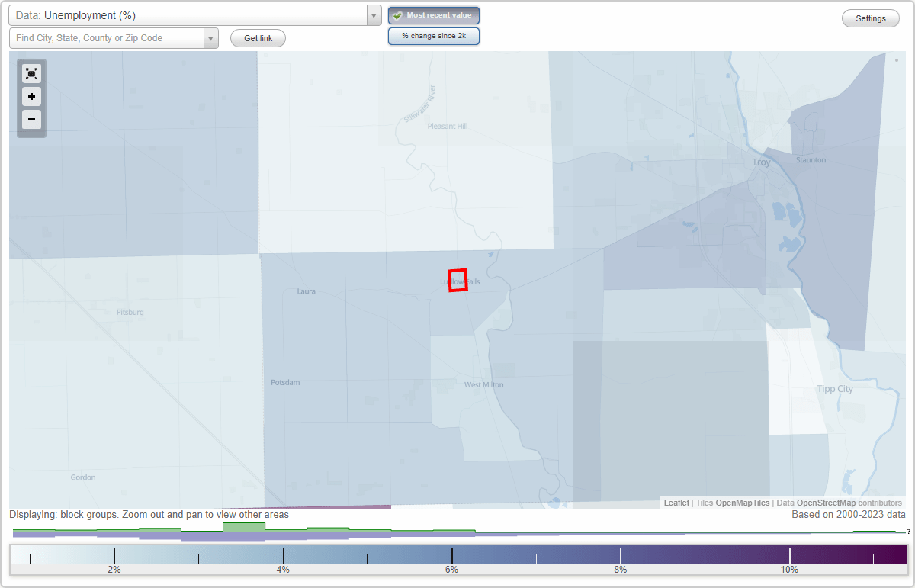Click the question mark beside the histogram
The width and height of the screenshot is (915, 588).
[908, 532]
